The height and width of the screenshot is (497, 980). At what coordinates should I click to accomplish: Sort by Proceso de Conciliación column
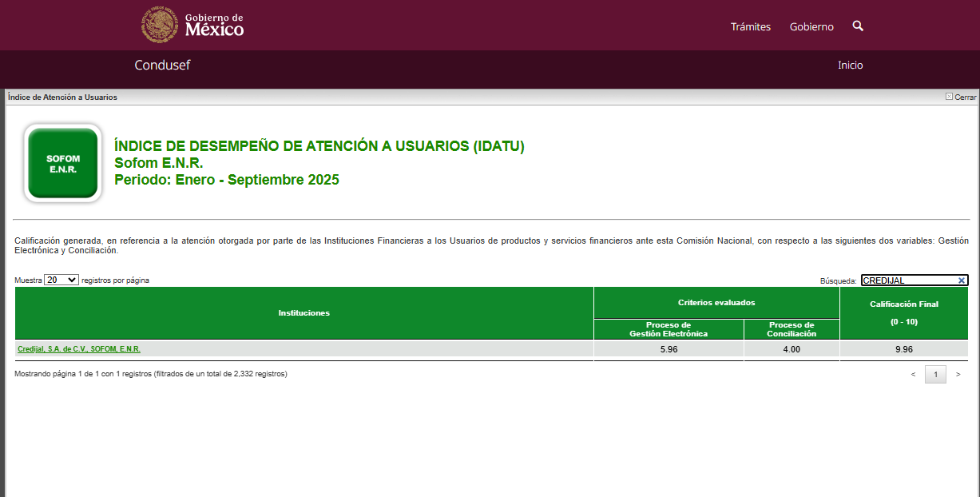coord(791,329)
